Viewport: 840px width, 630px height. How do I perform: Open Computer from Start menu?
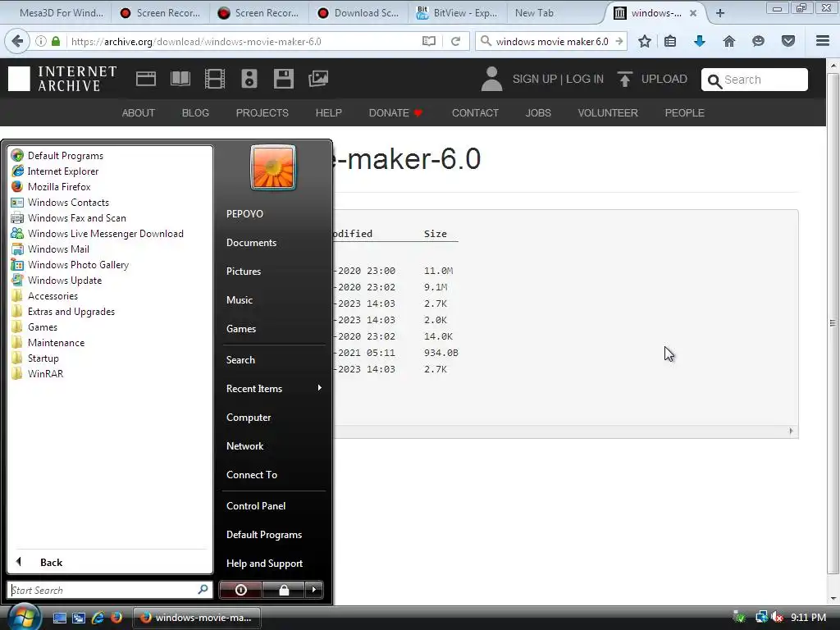249,418
